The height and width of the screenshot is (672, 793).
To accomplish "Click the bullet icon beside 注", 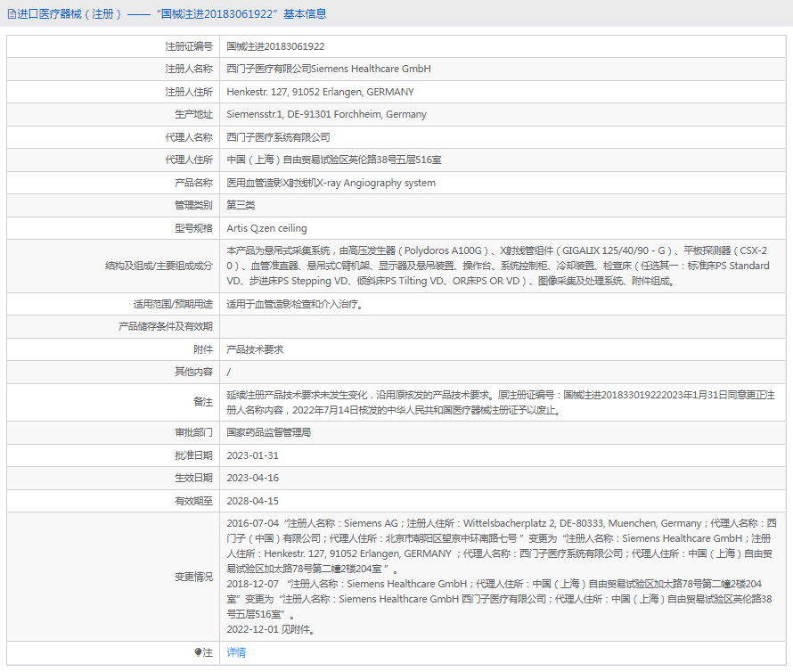I will point(198,652).
